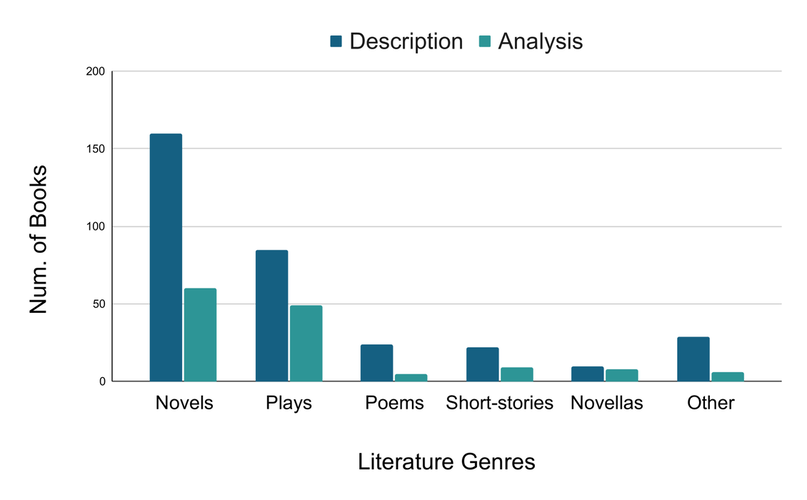The width and height of the screenshot is (807, 500).
Task: Click the Novels Description bar
Action: coord(166,257)
